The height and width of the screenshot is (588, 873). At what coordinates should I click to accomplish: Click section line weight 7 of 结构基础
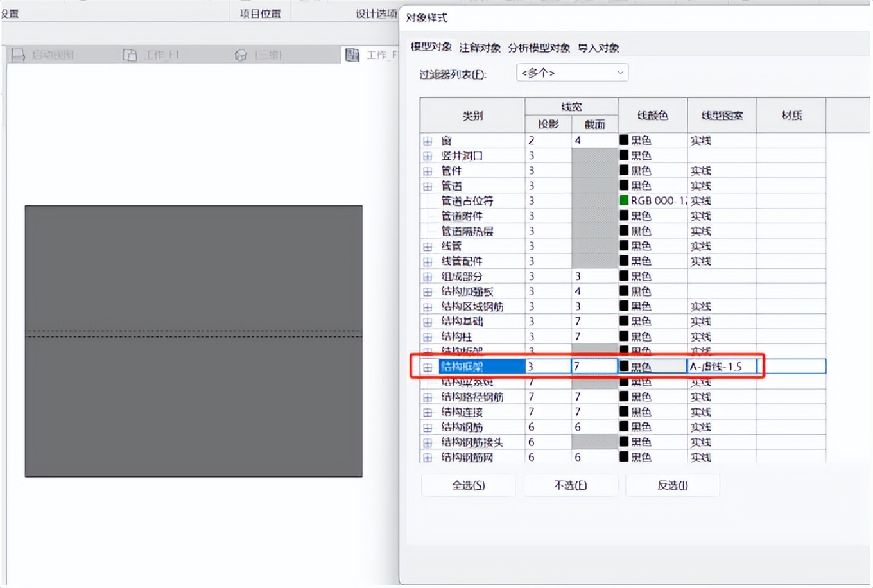click(x=594, y=322)
